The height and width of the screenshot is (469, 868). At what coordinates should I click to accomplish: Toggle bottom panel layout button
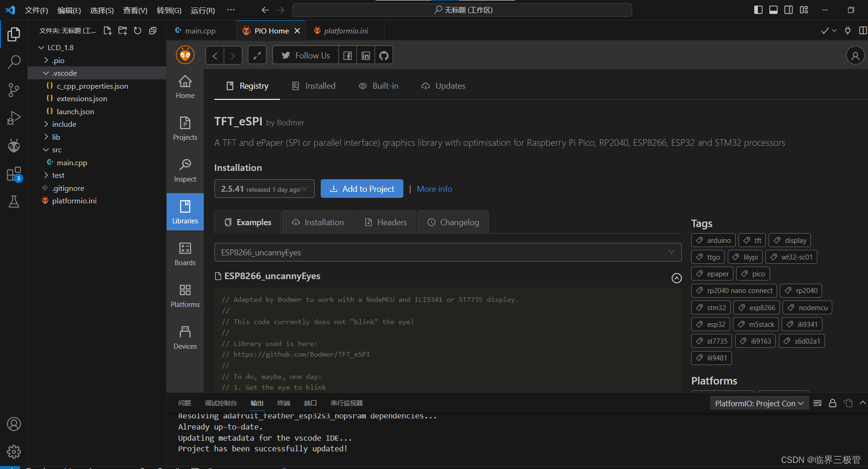773,10
